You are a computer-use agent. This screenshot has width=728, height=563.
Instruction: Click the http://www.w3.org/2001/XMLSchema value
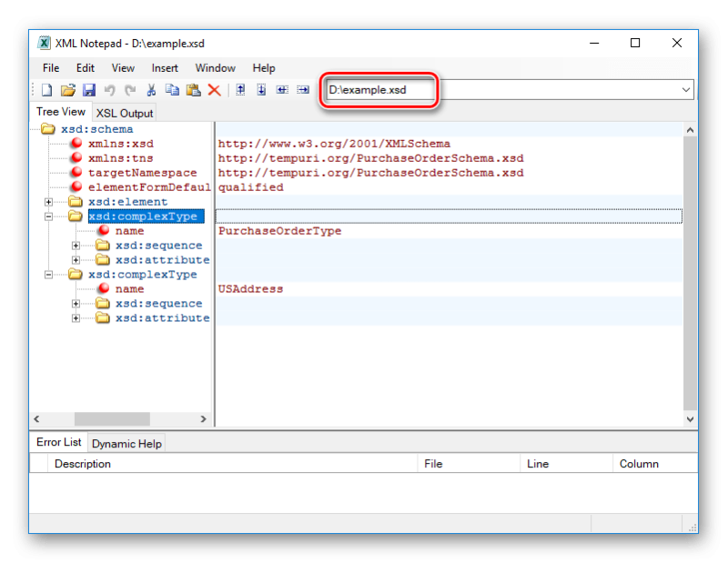coord(334,144)
